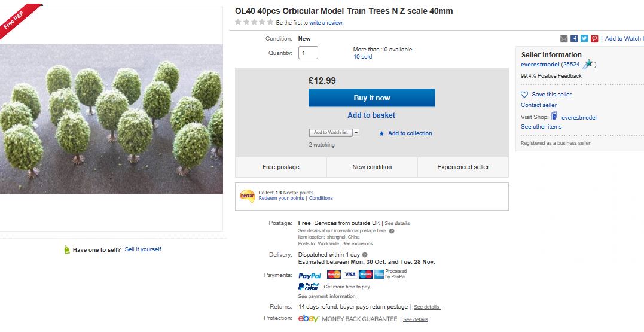
Task: Click help icon beside international postage details
Action: point(392,231)
